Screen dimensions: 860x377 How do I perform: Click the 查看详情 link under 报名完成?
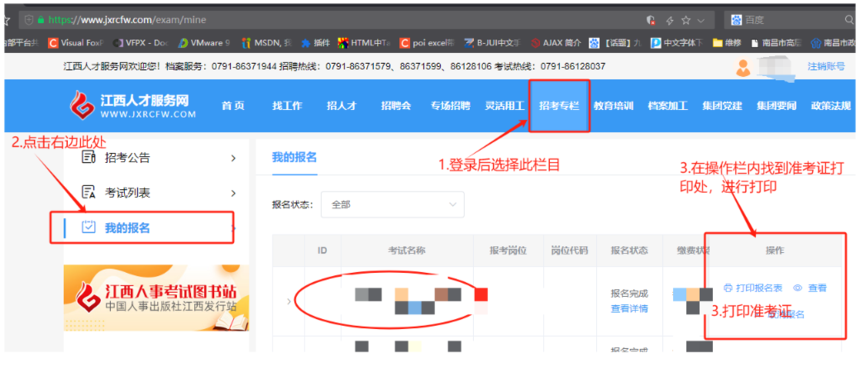(629, 308)
